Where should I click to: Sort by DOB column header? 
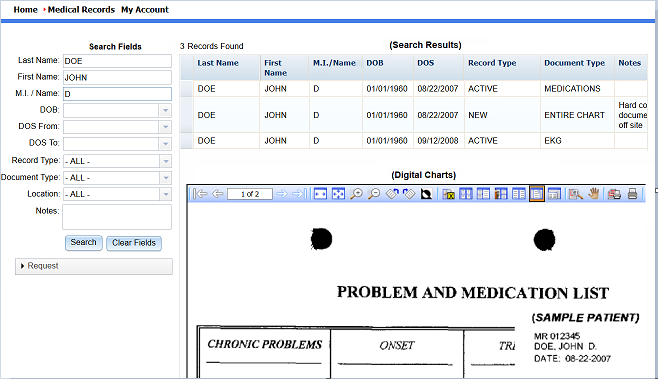click(x=388, y=67)
